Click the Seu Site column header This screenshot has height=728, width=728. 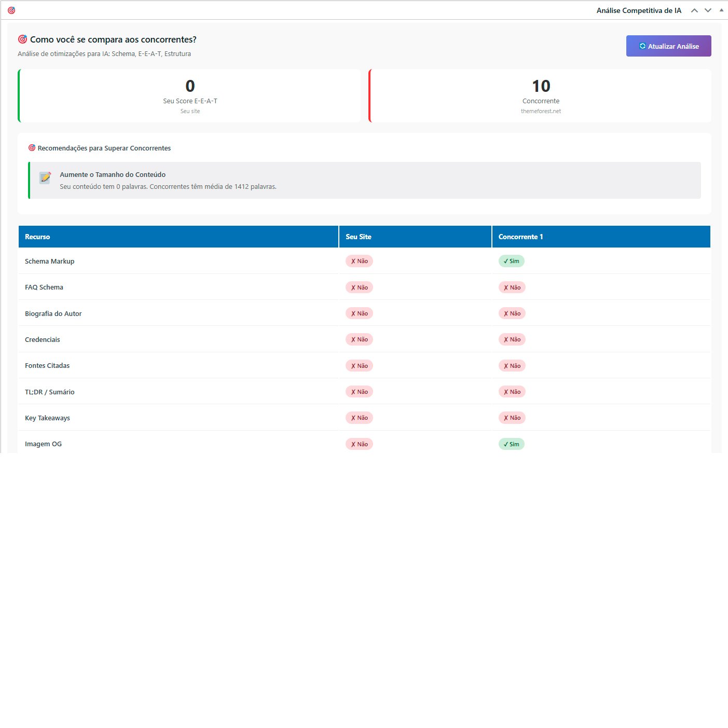click(x=359, y=237)
